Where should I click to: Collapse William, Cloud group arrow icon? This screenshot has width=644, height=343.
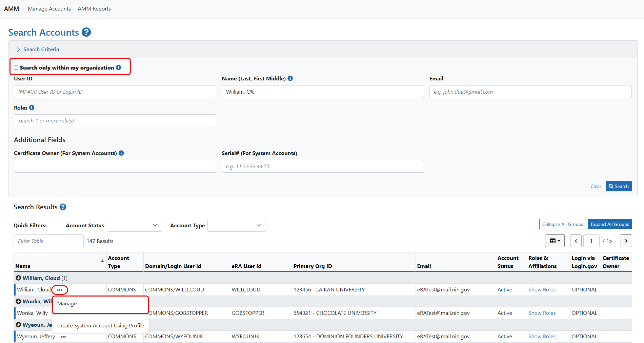(x=18, y=278)
